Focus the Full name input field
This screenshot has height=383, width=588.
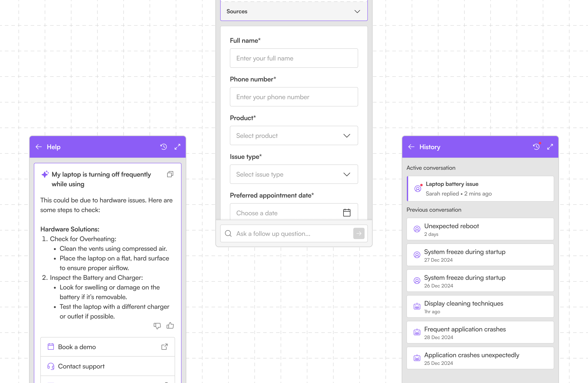tap(294, 58)
